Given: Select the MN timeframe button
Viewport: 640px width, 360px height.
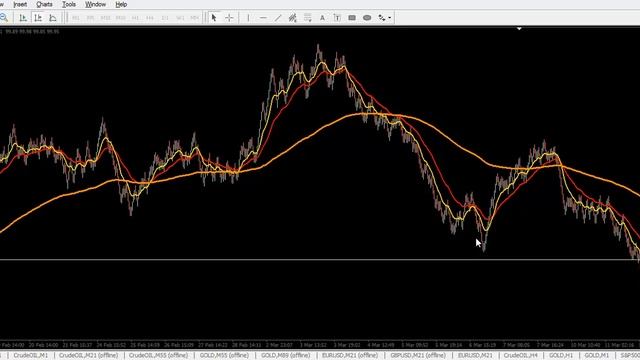Looking at the screenshot, I should pyautogui.click(x=195, y=18).
